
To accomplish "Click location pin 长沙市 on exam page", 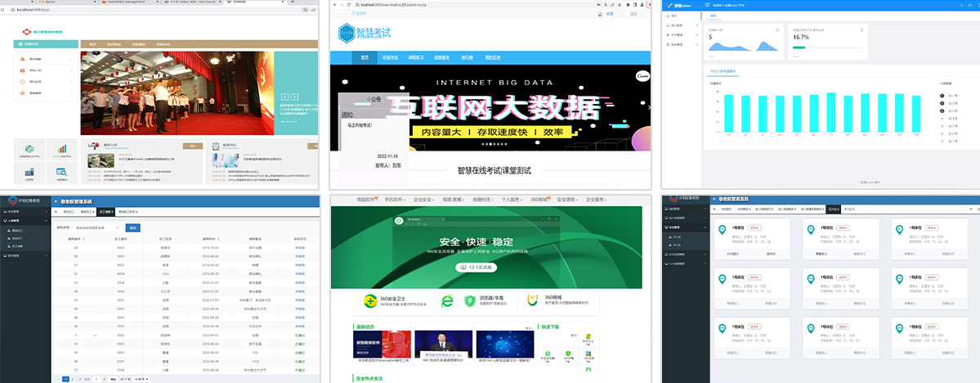I will [361, 13].
